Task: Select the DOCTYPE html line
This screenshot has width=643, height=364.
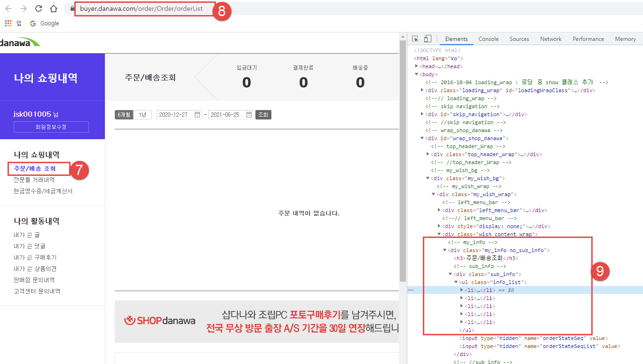Action: 437,50
